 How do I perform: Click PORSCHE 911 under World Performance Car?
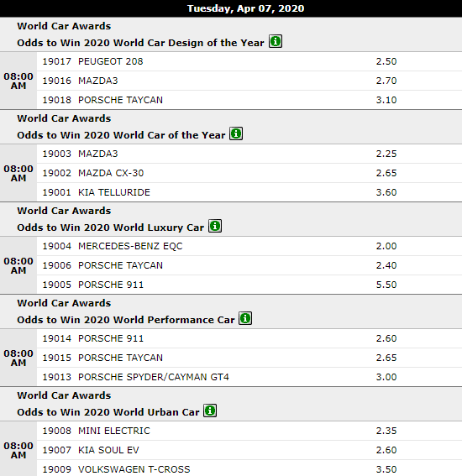pyautogui.click(x=111, y=338)
